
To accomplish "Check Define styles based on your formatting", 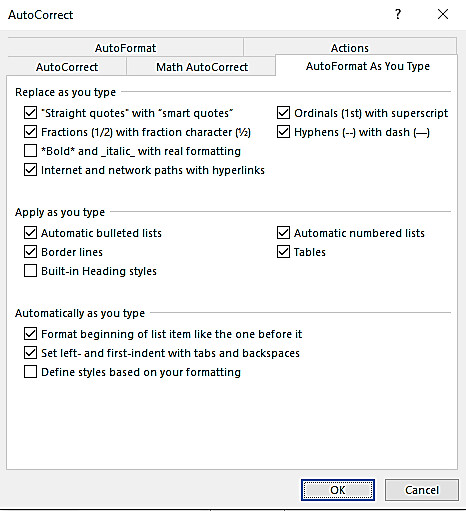I will [30, 372].
